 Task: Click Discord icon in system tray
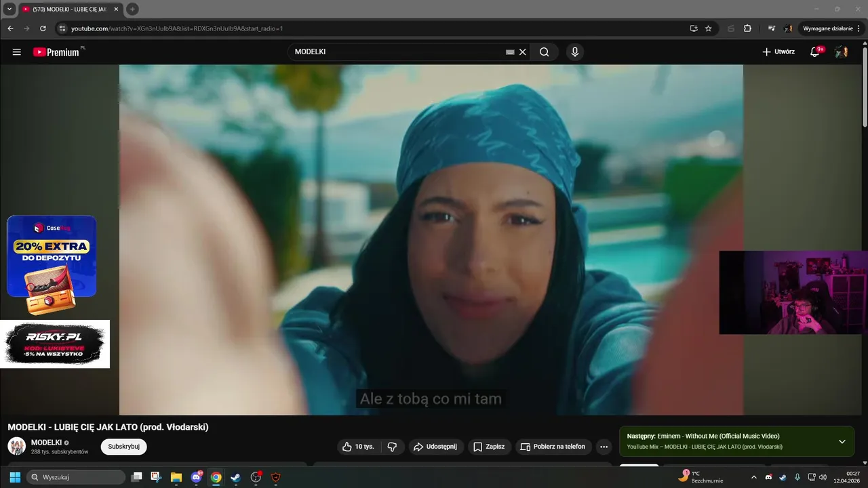click(768, 477)
